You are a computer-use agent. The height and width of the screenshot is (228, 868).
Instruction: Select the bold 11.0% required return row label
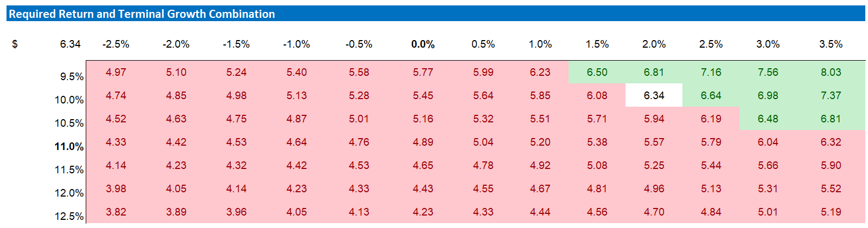[69, 146]
